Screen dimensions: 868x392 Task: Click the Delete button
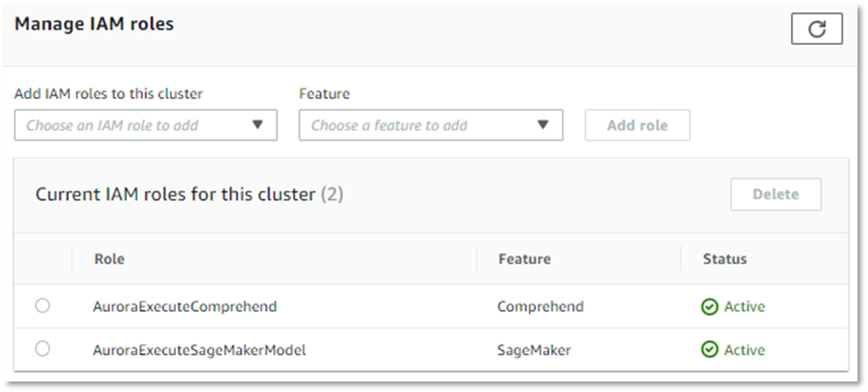coord(775,194)
